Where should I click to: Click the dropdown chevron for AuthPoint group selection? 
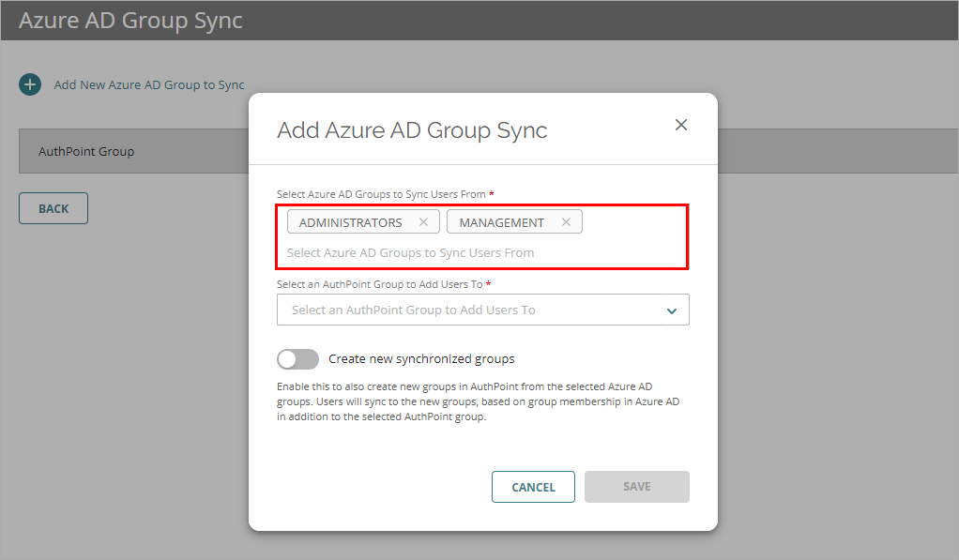coord(672,310)
